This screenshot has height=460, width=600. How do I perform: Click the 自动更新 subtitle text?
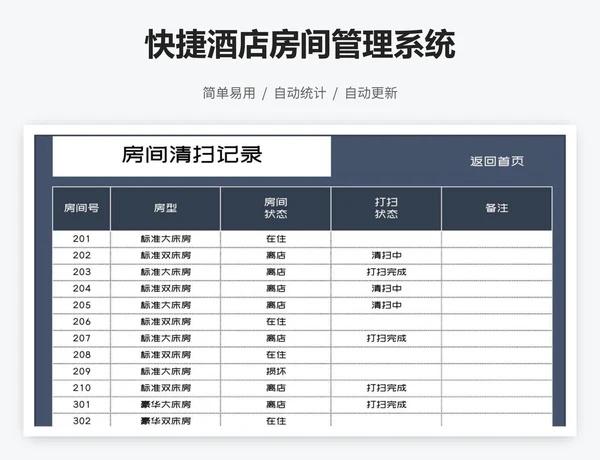click(x=371, y=93)
